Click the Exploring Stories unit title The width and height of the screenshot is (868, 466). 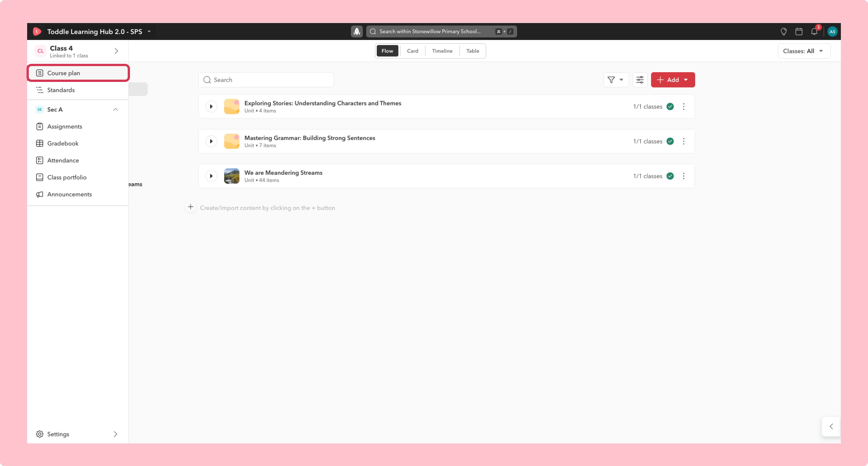[x=323, y=103]
